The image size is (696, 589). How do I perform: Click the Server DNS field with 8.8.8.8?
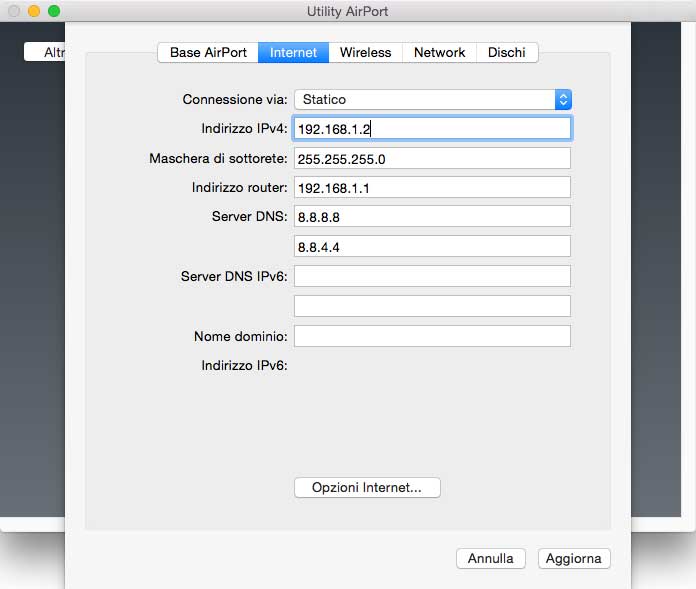[x=432, y=217]
